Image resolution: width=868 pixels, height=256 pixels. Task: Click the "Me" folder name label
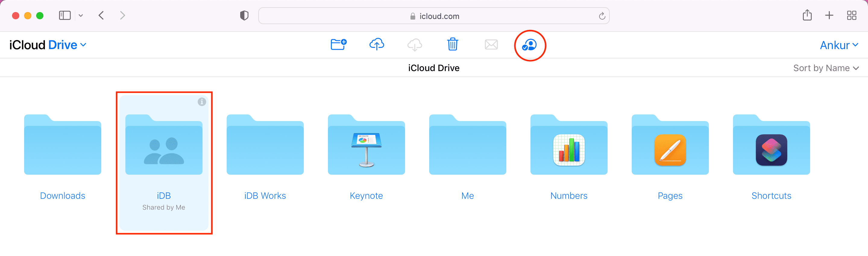pos(468,196)
